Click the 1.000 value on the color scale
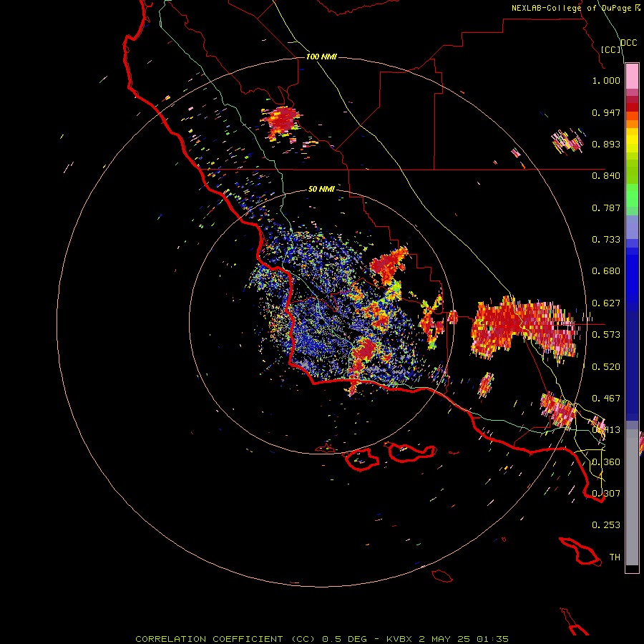This screenshot has height=644, width=644. coord(606,80)
